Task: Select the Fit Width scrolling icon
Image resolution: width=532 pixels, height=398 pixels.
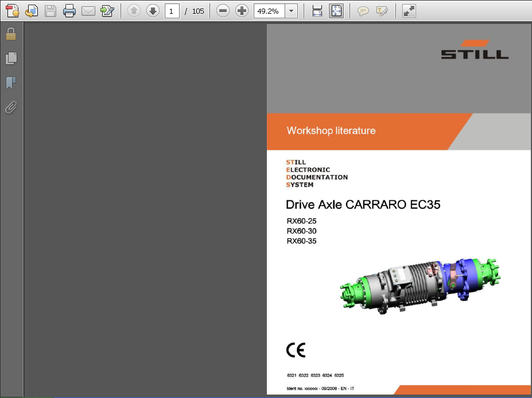Action: 317,11
